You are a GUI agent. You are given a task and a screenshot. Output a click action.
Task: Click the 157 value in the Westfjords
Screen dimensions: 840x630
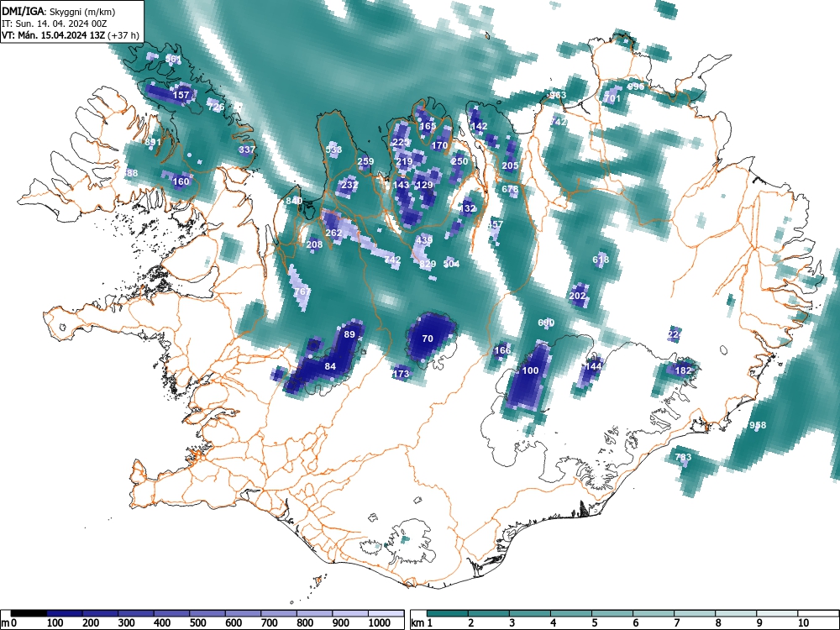181,95
